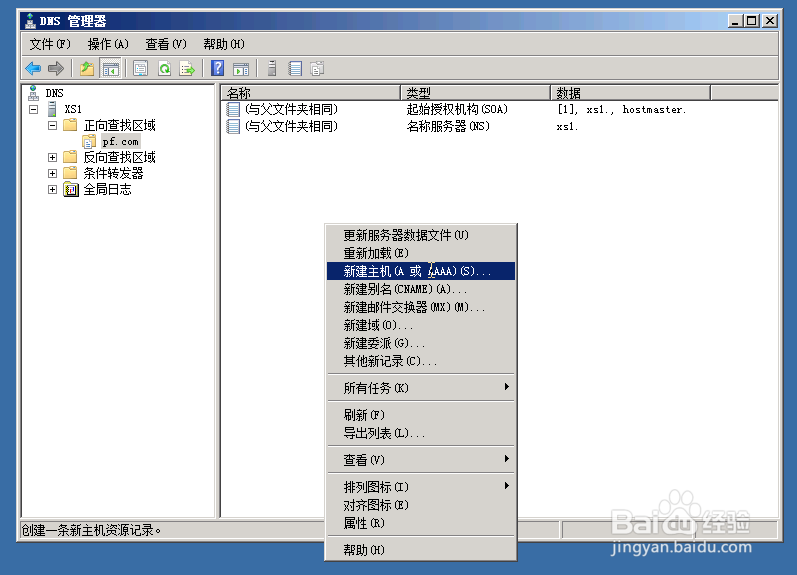797x575 pixels.
Task: Choose 其他新记录(C) from context menu
Action: [x=421, y=361]
